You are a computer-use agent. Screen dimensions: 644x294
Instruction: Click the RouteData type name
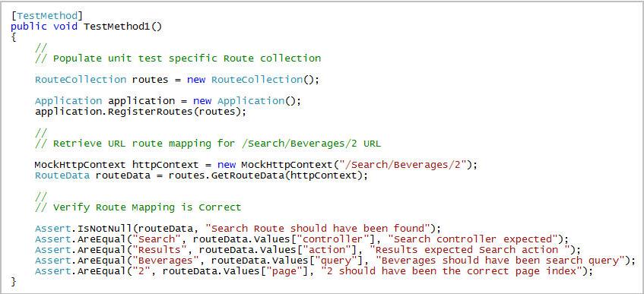point(62,175)
